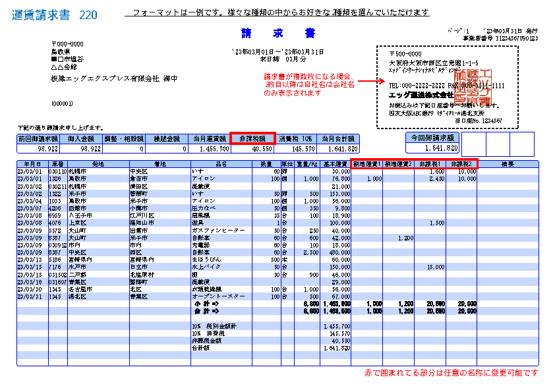The width and height of the screenshot is (555, 392).
Task: Click the bold エッグ運送株式会社 company name
Action: coord(421,95)
